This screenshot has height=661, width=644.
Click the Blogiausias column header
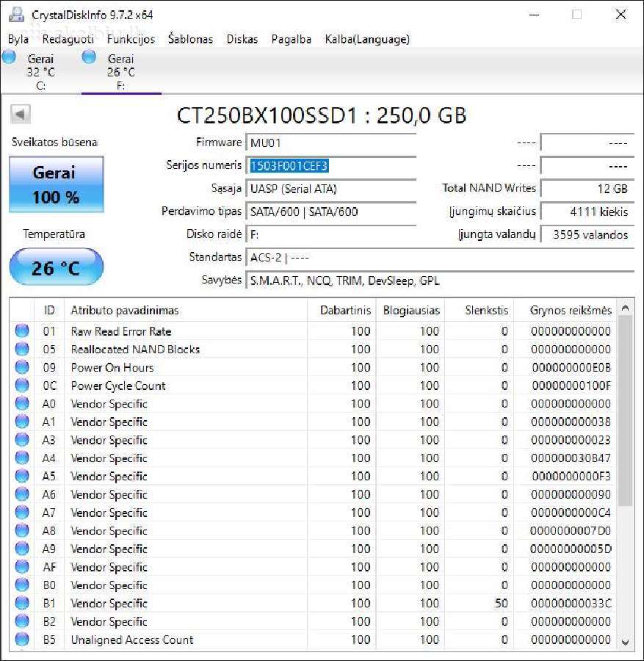(410, 310)
